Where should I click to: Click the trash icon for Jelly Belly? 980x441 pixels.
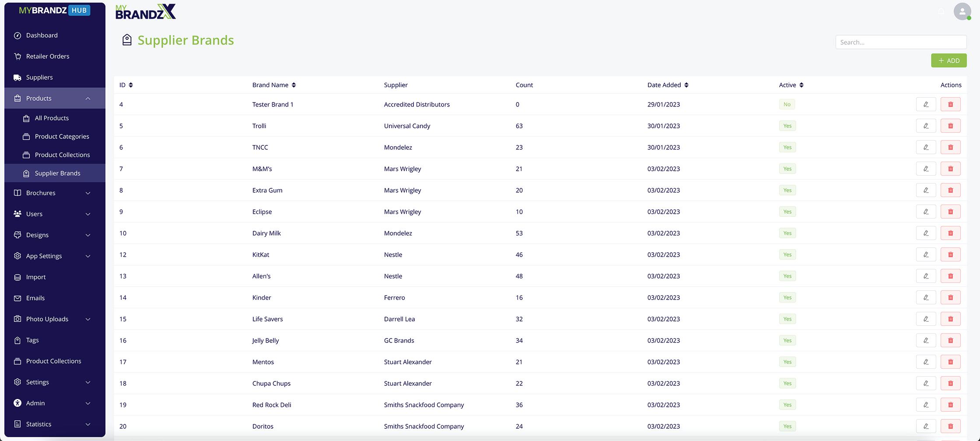pyautogui.click(x=950, y=340)
